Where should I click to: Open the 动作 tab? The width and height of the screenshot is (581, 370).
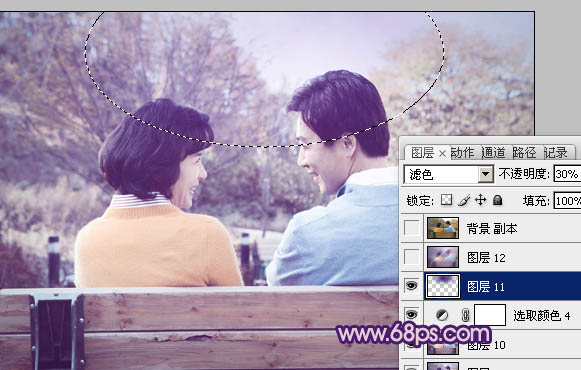[462, 153]
